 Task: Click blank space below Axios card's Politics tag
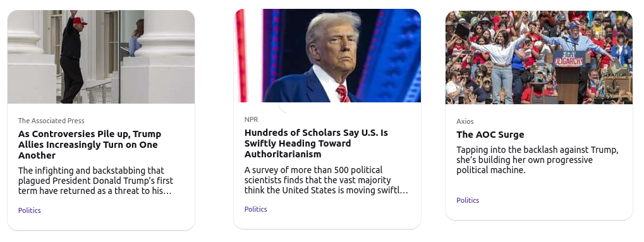539,212
